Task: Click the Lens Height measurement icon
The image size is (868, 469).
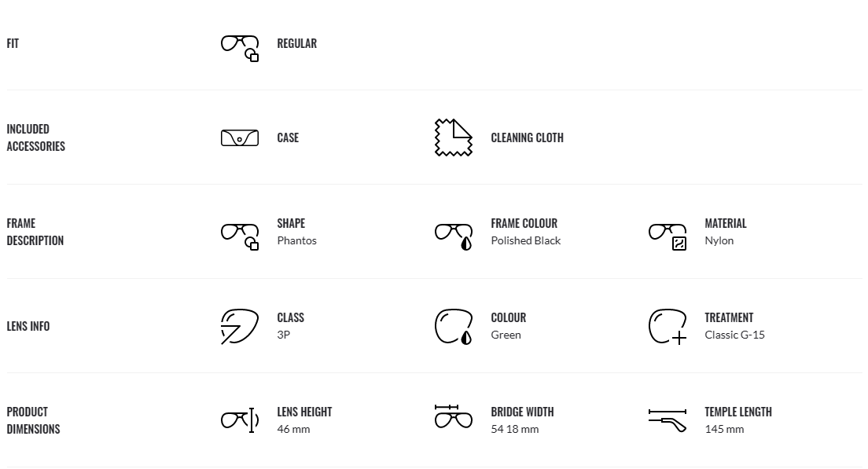Action: click(x=240, y=420)
